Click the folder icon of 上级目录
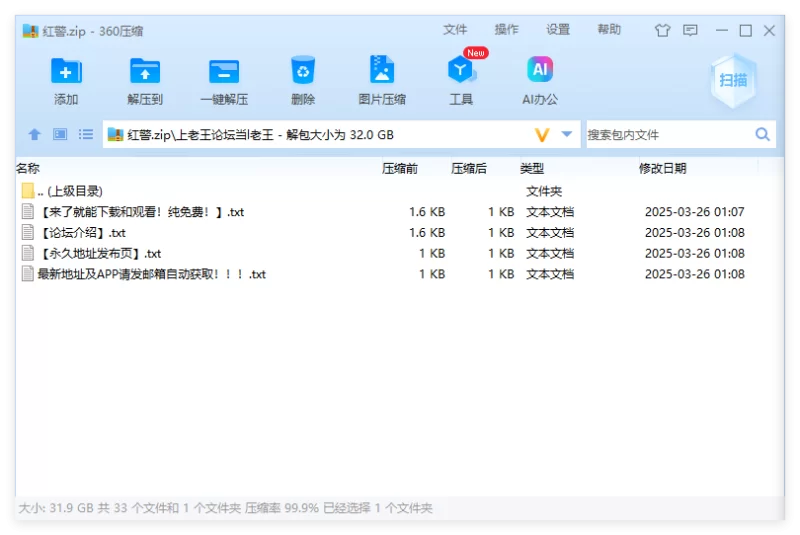This screenshot has width=800, height=535. click(28, 191)
